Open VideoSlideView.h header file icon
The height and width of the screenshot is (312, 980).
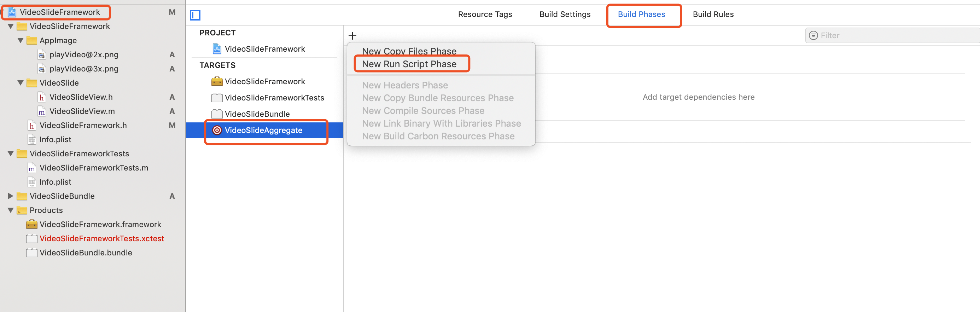tap(42, 97)
